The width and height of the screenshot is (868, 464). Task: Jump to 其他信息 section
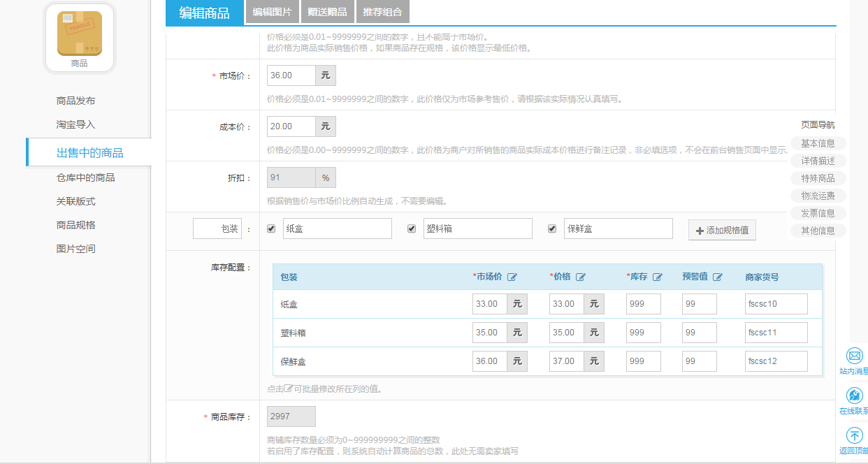(818, 231)
